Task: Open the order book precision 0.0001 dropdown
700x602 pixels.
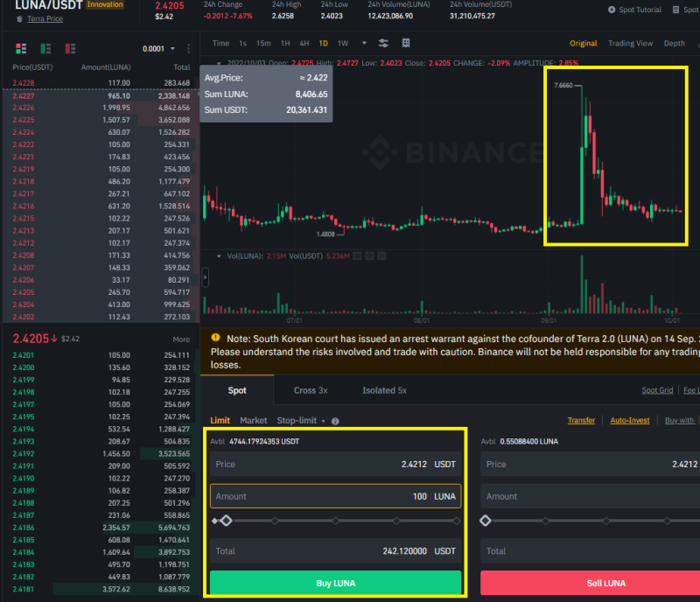Action: (158, 48)
